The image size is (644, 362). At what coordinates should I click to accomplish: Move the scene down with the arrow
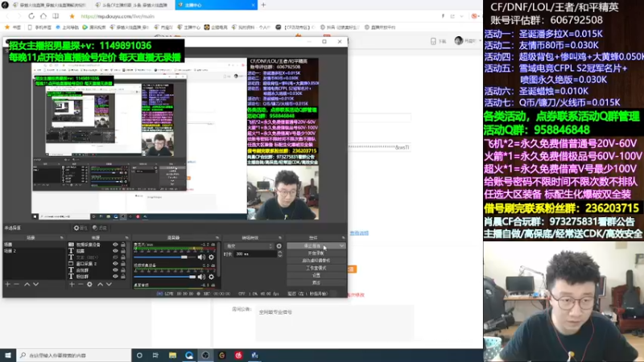pyautogui.click(x=35, y=284)
